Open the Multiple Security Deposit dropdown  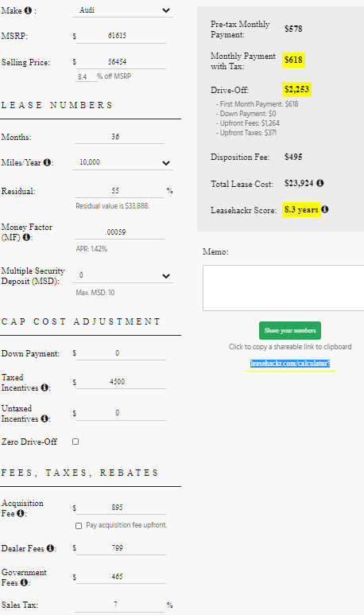pos(122,275)
